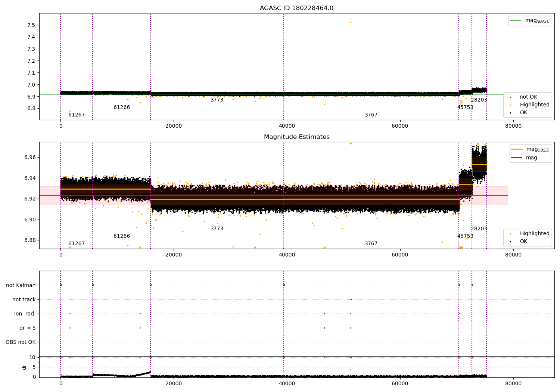The image size is (560, 392).
Task: Click the 6.96 y-axis tick label
Action: [x=30, y=158]
